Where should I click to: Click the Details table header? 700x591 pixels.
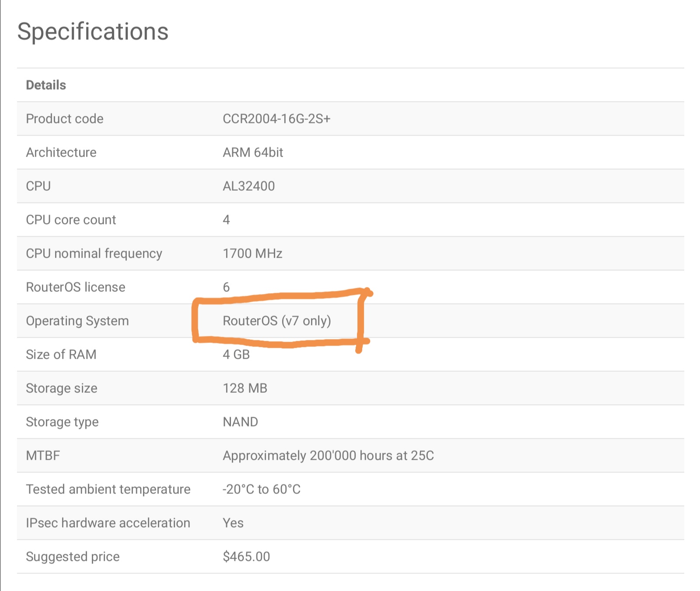(46, 85)
